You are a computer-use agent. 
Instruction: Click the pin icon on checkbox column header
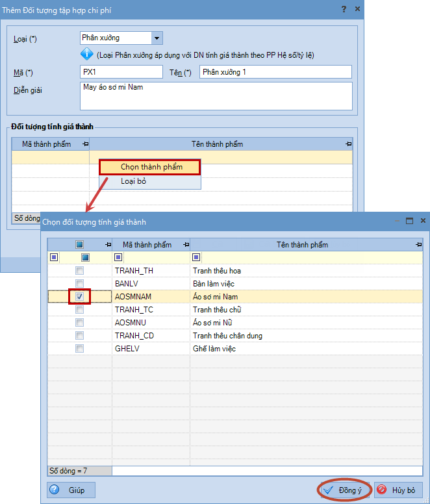(108, 245)
